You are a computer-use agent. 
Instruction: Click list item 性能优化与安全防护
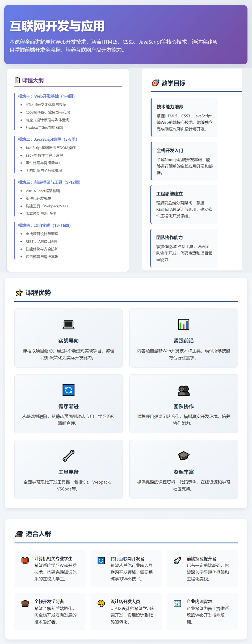pyautogui.click(x=42, y=249)
